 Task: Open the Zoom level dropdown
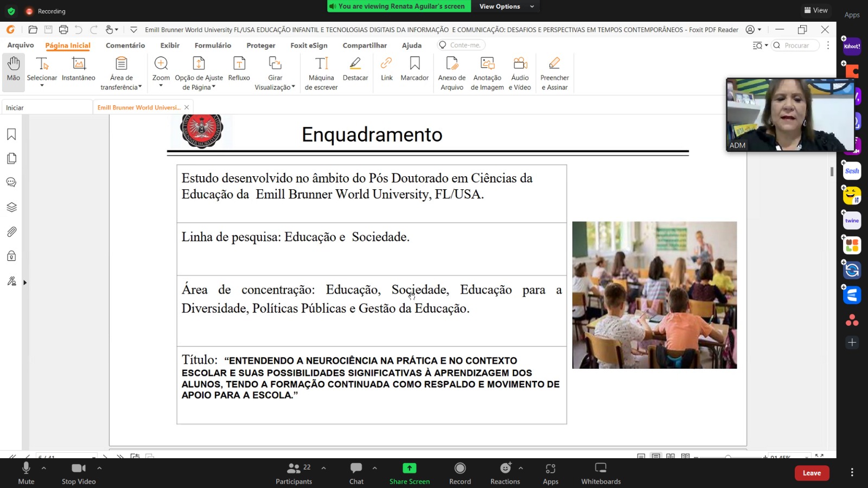pos(161,73)
